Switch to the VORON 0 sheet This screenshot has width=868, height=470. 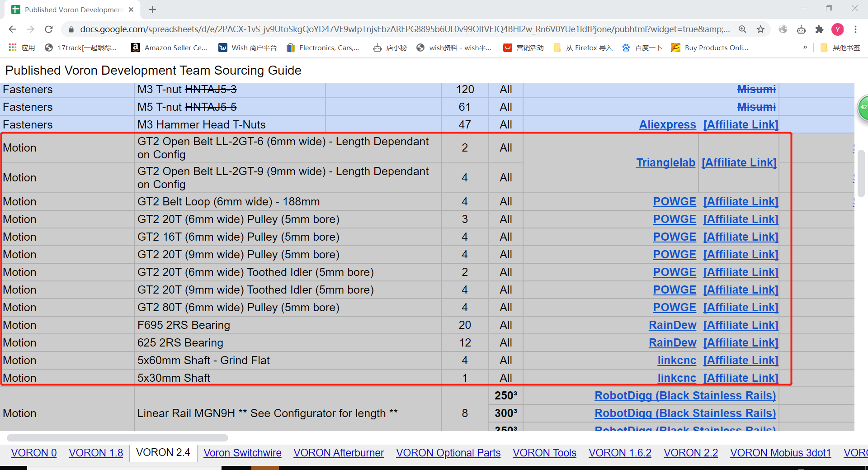(x=34, y=453)
